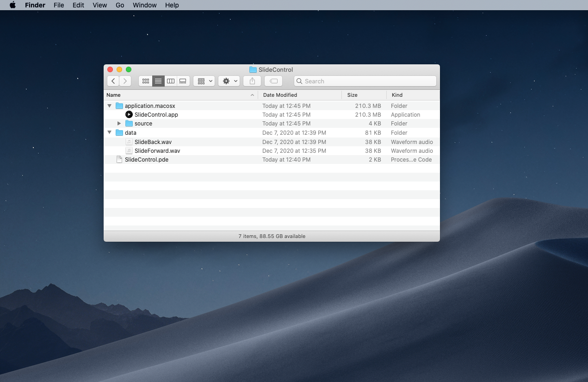Switch to icon view in Finder toolbar

pos(146,81)
